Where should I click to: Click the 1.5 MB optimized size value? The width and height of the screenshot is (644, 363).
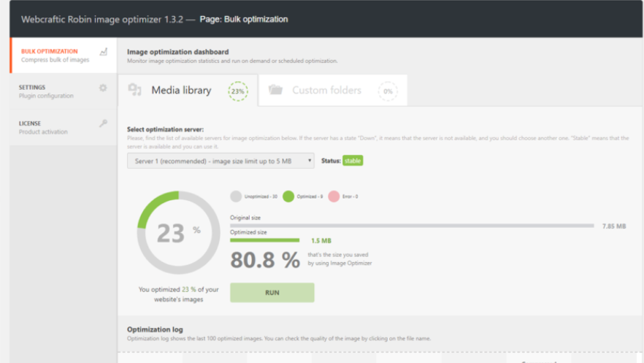tap(321, 240)
